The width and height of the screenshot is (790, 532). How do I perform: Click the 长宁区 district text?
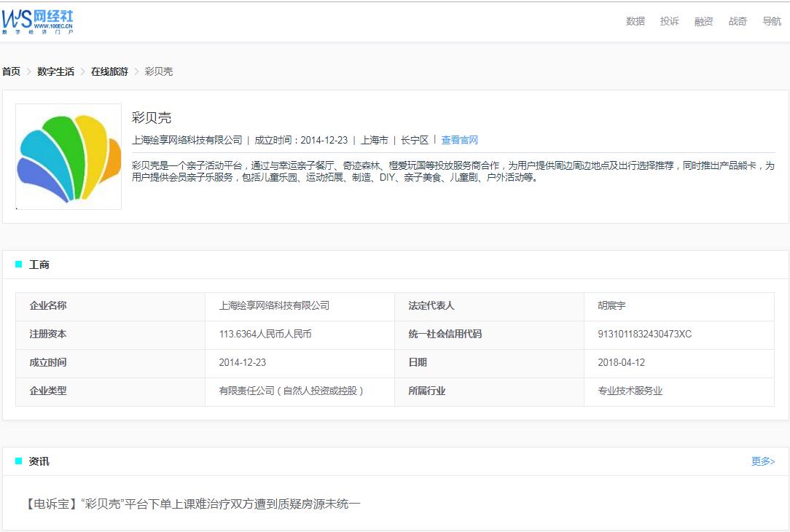[x=415, y=140]
